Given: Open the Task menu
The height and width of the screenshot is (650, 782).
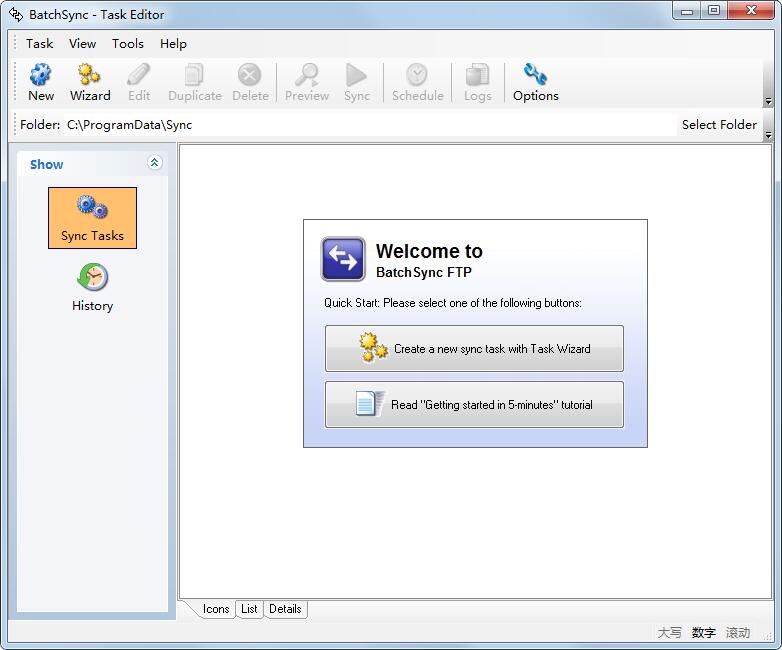Looking at the screenshot, I should 40,44.
